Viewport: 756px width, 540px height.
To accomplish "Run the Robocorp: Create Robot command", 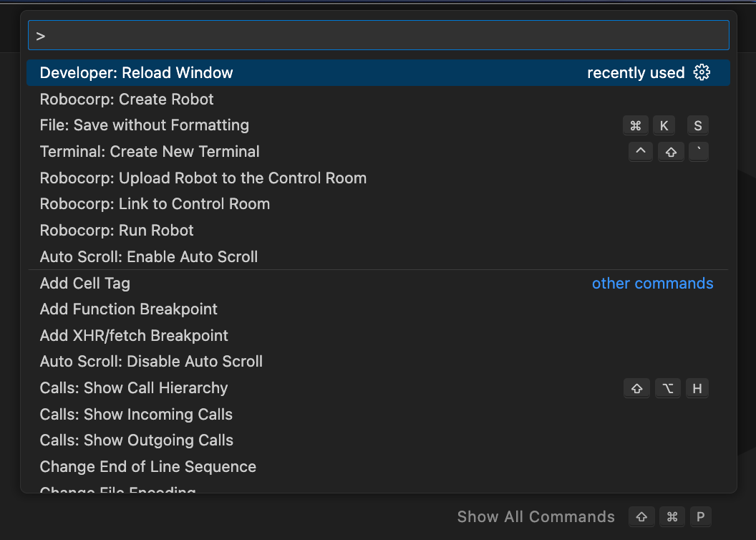I will 379,100.
